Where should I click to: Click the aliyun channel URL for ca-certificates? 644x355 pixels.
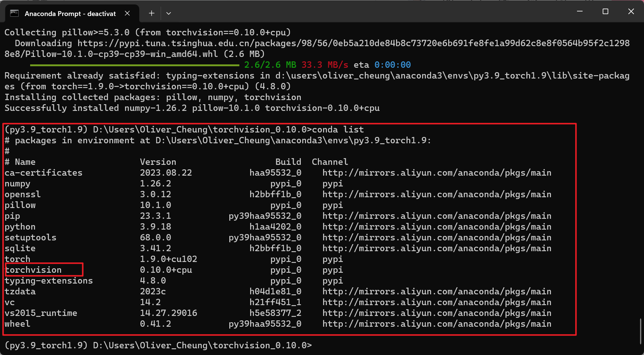pos(437,173)
